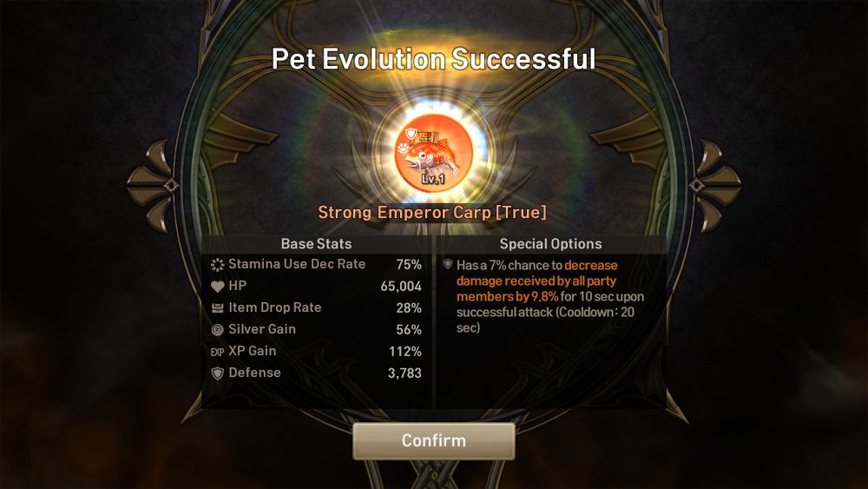The width and height of the screenshot is (868, 489).
Task: Click the Defense value 3,783
Action: (404, 373)
